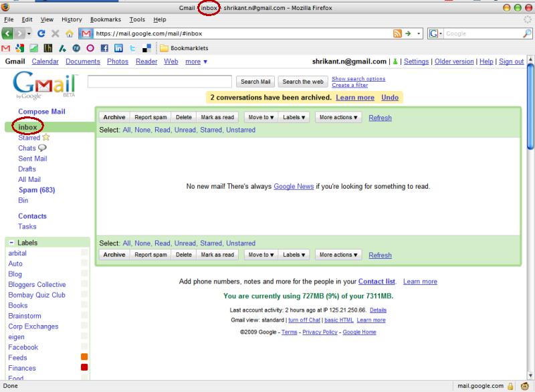Open the Facebook bookmark icon

[x=104, y=47]
